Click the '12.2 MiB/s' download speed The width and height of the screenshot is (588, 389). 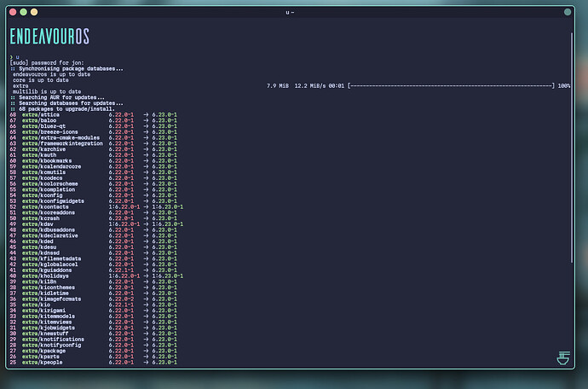pos(309,86)
